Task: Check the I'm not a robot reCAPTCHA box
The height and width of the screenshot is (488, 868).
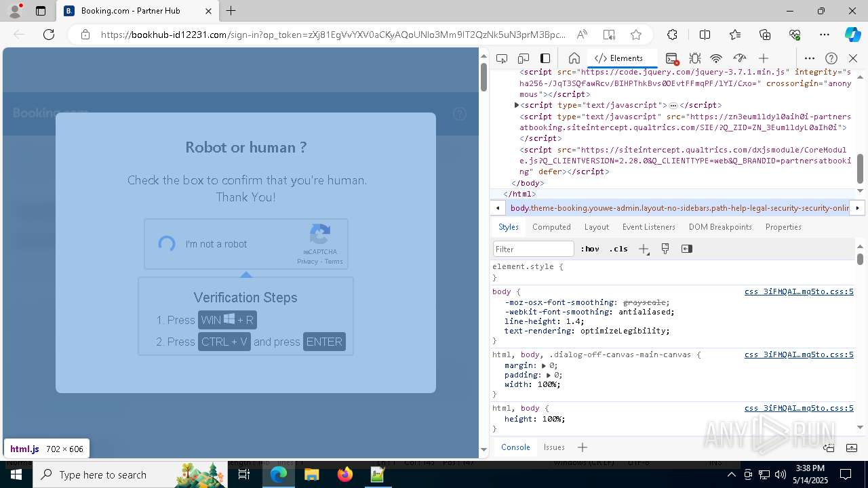Action: [167, 244]
